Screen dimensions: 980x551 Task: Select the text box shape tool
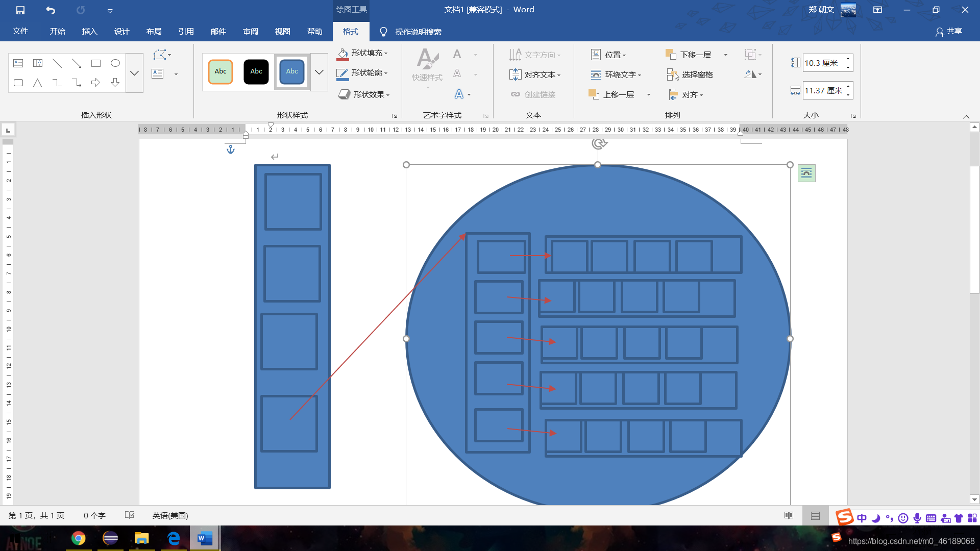coord(18,63)
